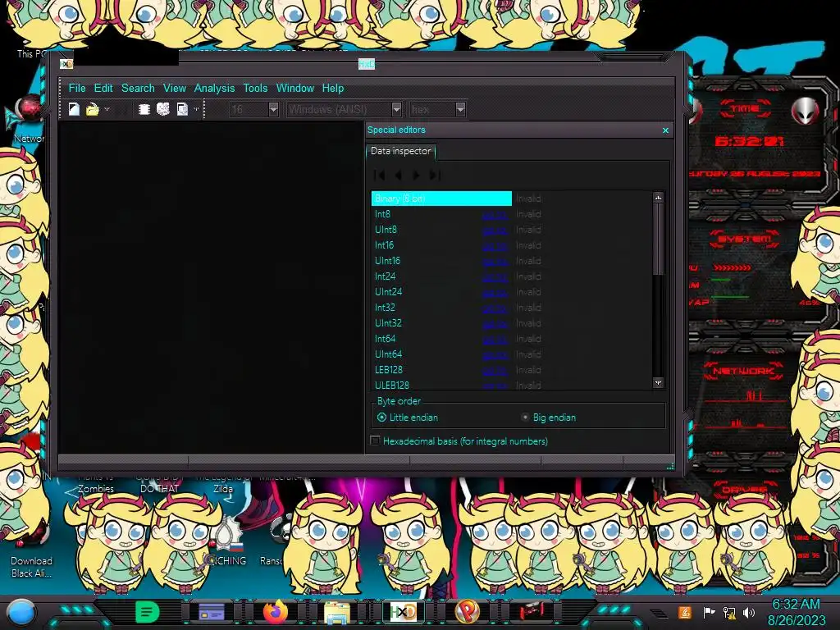Click the Action Center flag tray icon

709,612
